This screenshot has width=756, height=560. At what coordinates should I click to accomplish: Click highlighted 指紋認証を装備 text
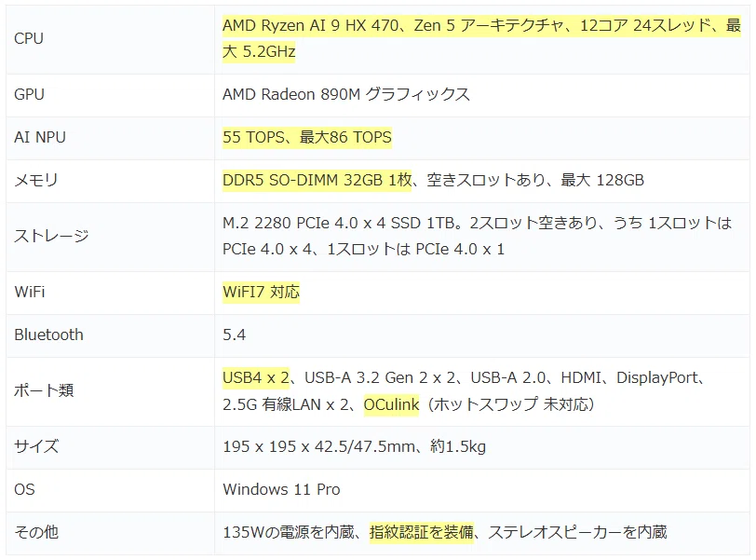422,532
